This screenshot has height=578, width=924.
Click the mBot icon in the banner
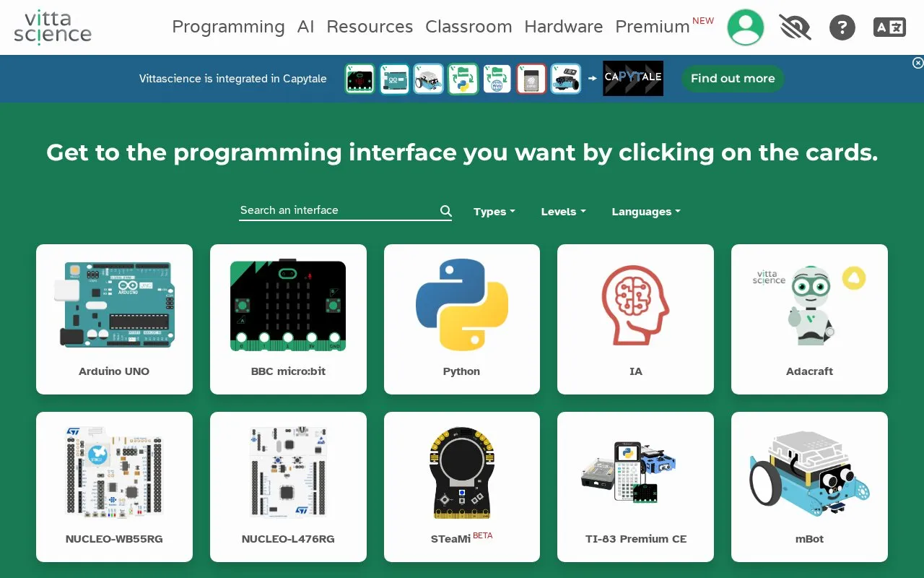click(x=428, y=79)
